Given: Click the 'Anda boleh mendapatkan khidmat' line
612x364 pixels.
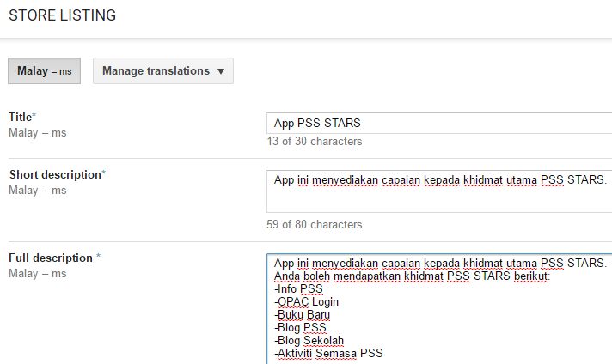Looking at the screenshot, I should [x=412, y=276].
